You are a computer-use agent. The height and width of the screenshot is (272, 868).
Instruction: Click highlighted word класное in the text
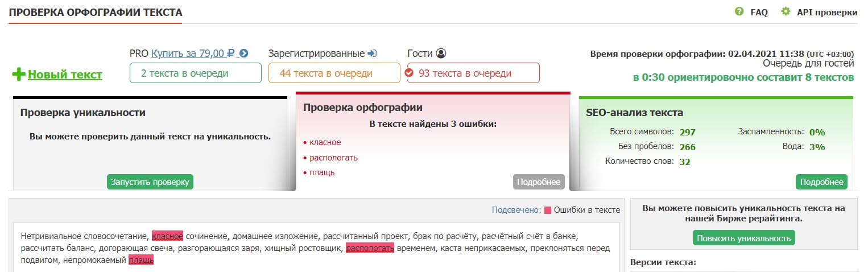167,236
